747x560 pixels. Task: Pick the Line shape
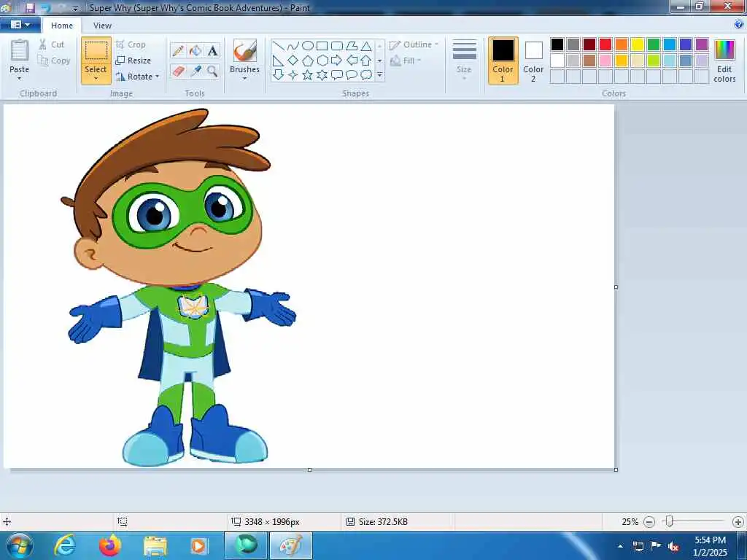pos(279,46)
